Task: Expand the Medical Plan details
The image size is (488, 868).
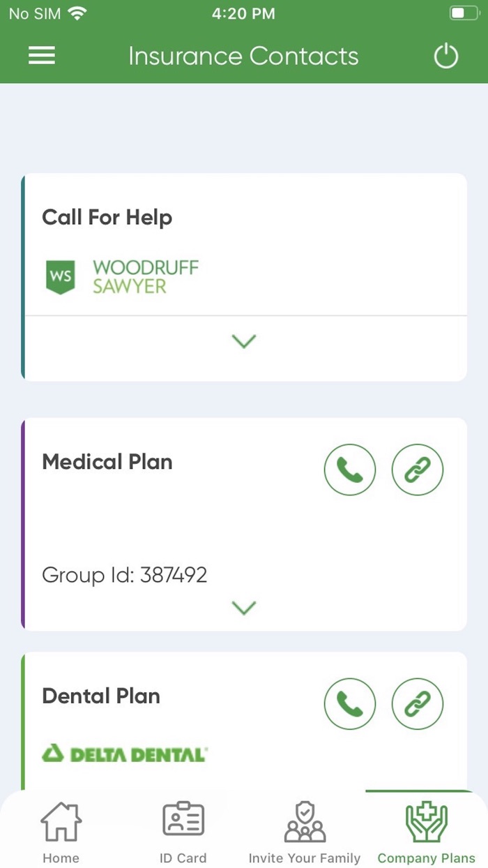Action: (x=244, y=608)
